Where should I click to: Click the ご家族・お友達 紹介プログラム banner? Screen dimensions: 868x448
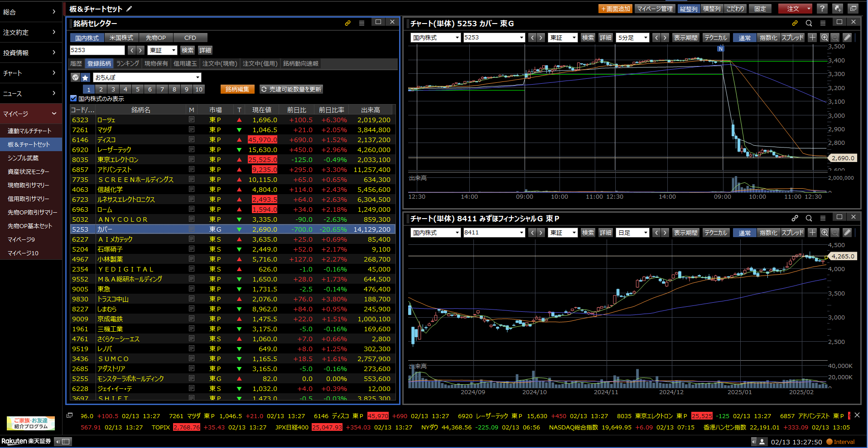pyautogui.click(x=31, y=423)
